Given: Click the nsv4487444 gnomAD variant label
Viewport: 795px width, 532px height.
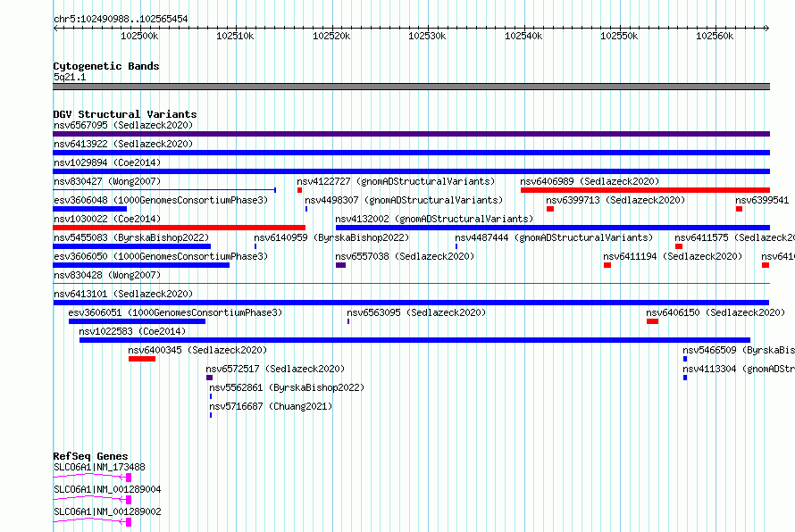Looking at the screenshot, I should tap(554, 237).
